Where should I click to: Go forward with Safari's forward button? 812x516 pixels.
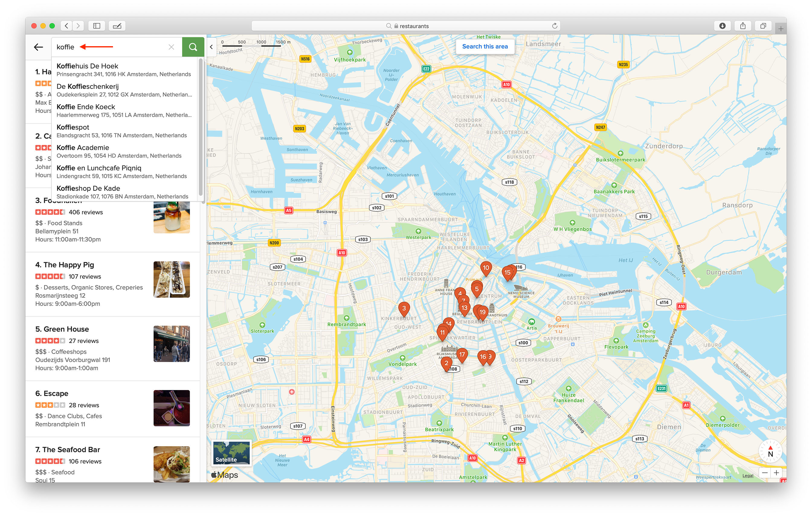[x=78, y=26]
